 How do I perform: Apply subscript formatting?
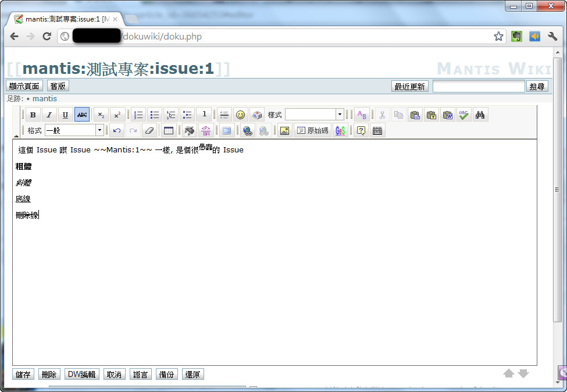[101, 115]
